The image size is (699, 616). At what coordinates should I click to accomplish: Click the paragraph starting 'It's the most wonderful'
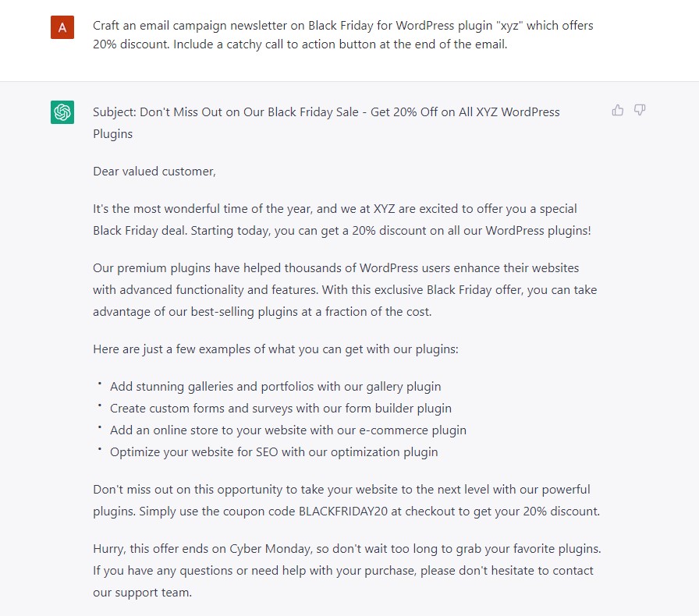(x=342, y=220)
